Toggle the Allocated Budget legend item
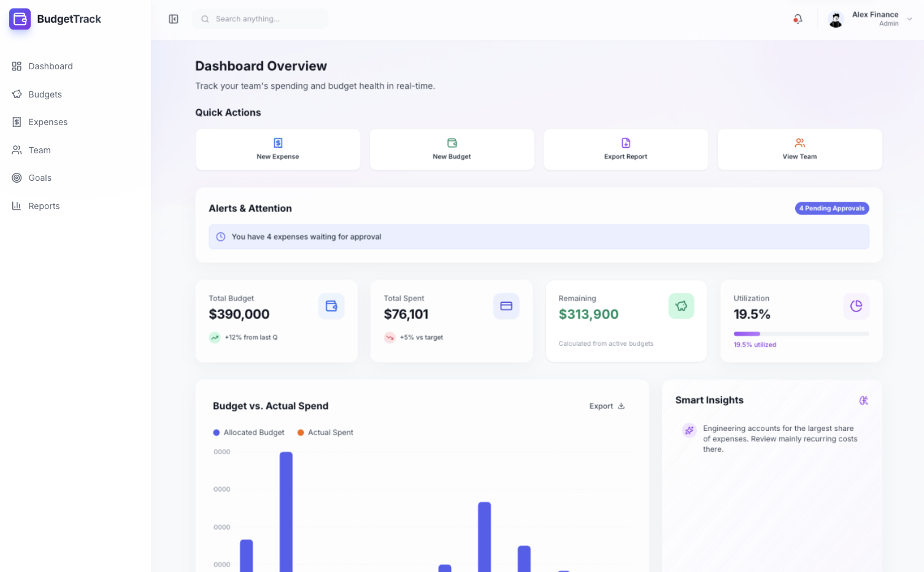The image size is (924, 572). click(248, 432)
